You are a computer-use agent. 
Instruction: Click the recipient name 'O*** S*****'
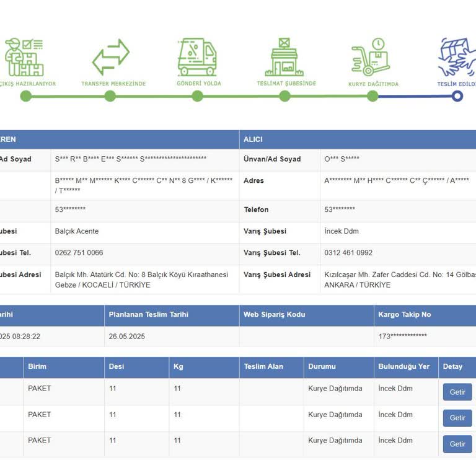click(x=342, y=159)
